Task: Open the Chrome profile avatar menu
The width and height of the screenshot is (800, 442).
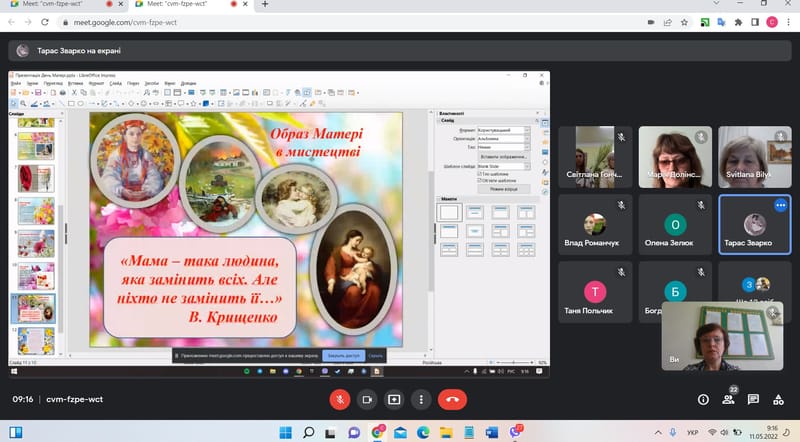Action: (772, 22)
